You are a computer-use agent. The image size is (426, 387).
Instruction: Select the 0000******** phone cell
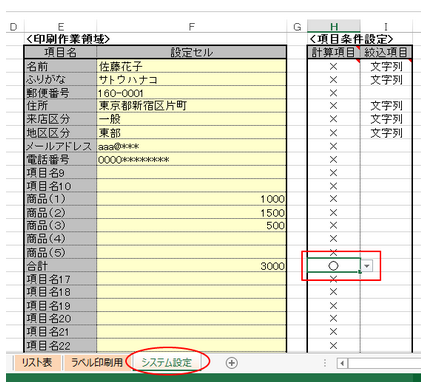point(191,159)
